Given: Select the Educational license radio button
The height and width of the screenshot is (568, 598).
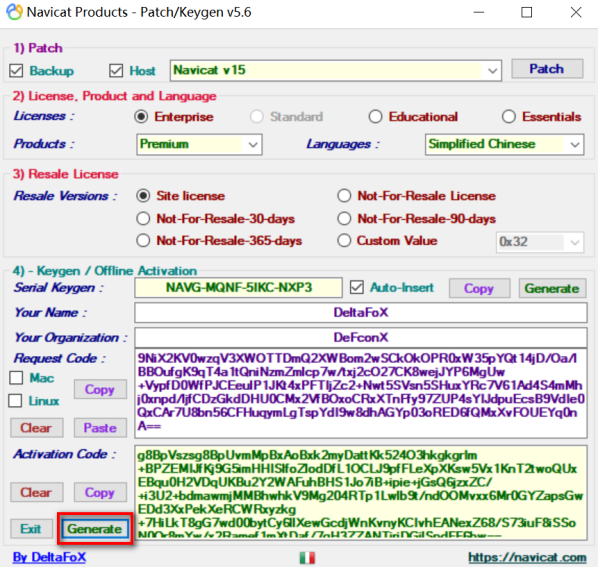Looking at the screenshot, I should click(x=375, y=117).
